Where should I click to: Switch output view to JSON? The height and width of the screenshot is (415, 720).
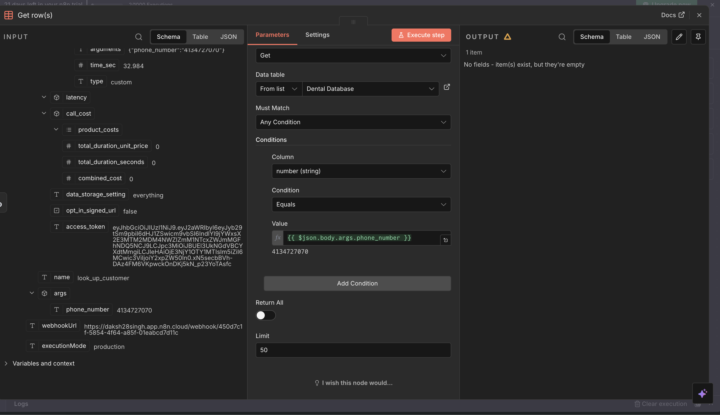pyautogui.click(x=652, y=37)
